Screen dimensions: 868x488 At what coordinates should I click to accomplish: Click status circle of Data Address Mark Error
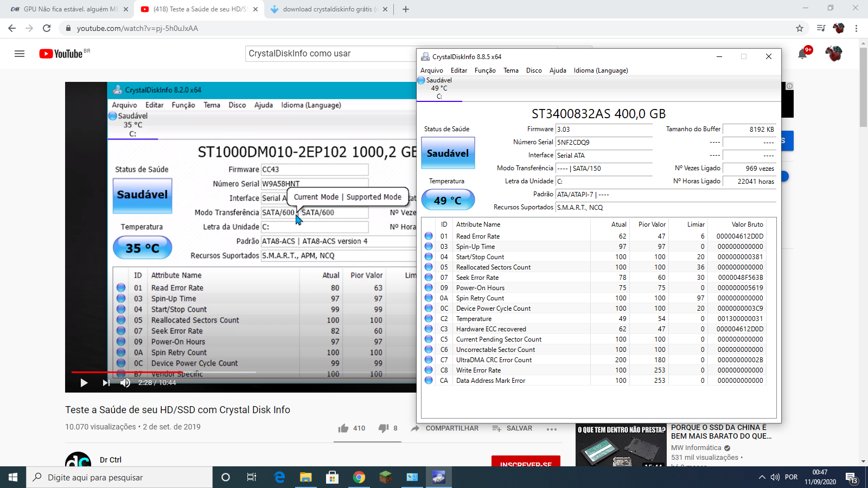click(429, 381)
